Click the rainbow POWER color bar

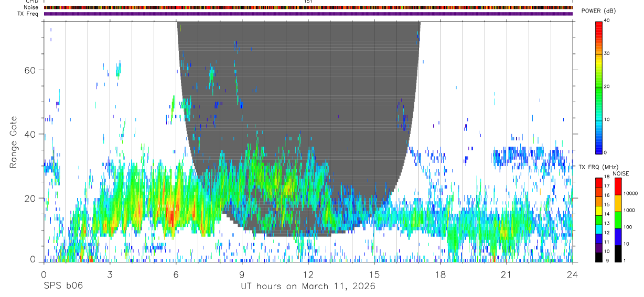coord(599,87)
